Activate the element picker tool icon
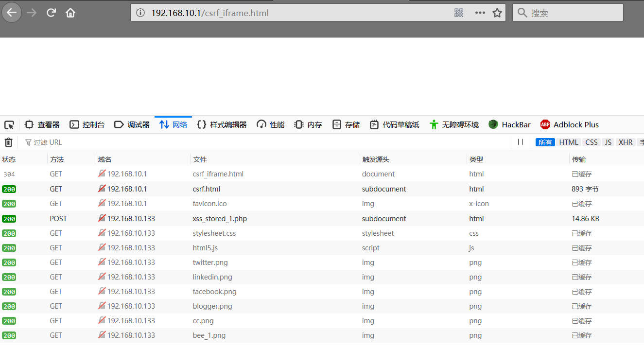The image size is (644, 349). point(9,125)
